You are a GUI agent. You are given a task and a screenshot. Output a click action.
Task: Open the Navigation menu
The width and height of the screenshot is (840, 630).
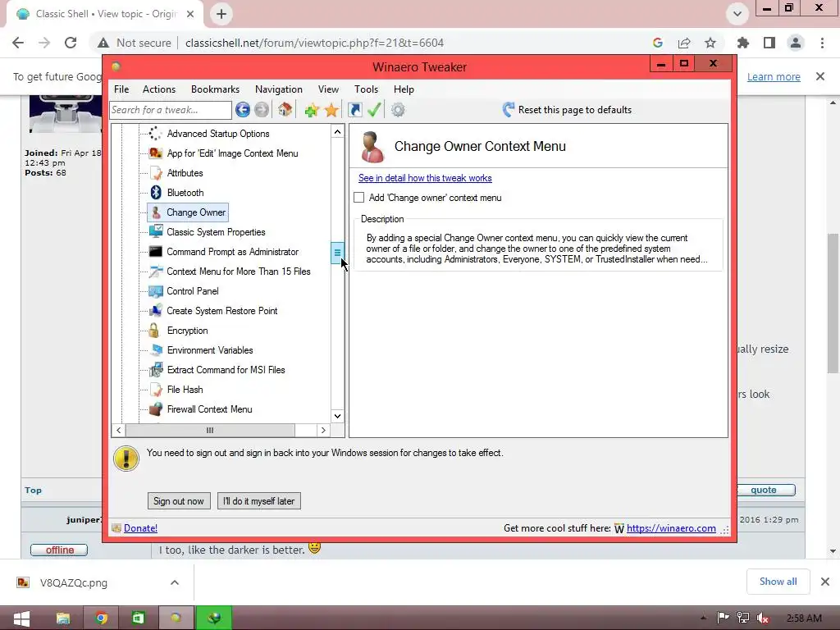(279, 89)
